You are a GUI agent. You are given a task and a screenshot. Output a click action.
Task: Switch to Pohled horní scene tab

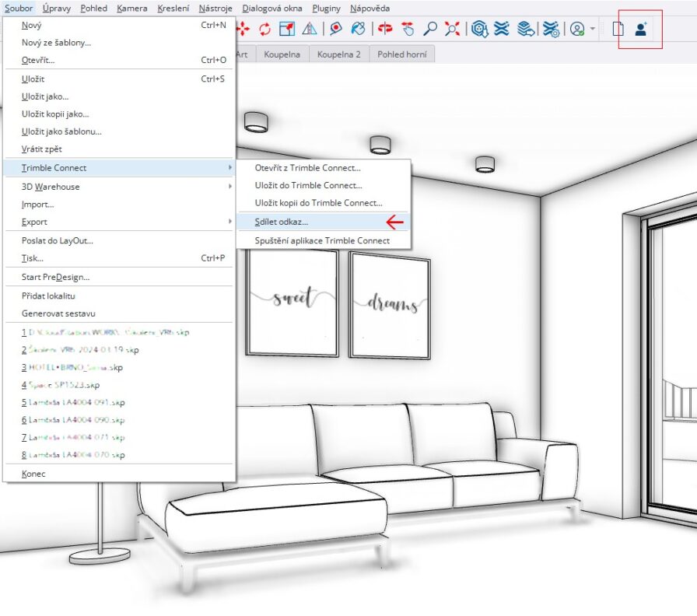coord(401,54)
